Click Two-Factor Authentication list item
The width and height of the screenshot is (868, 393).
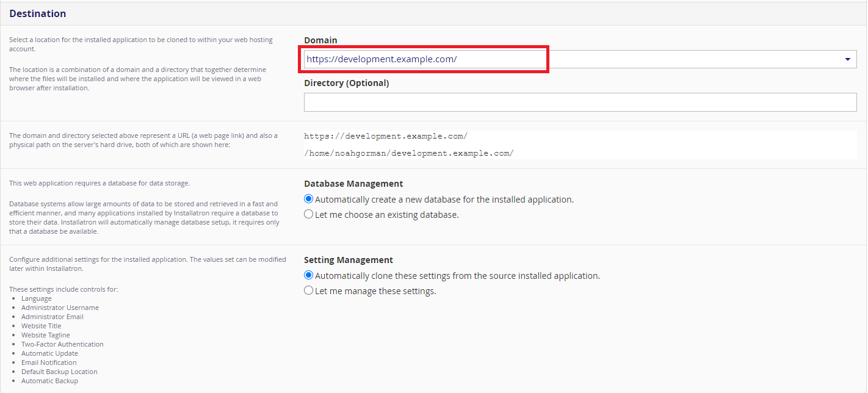coord(62,344)
